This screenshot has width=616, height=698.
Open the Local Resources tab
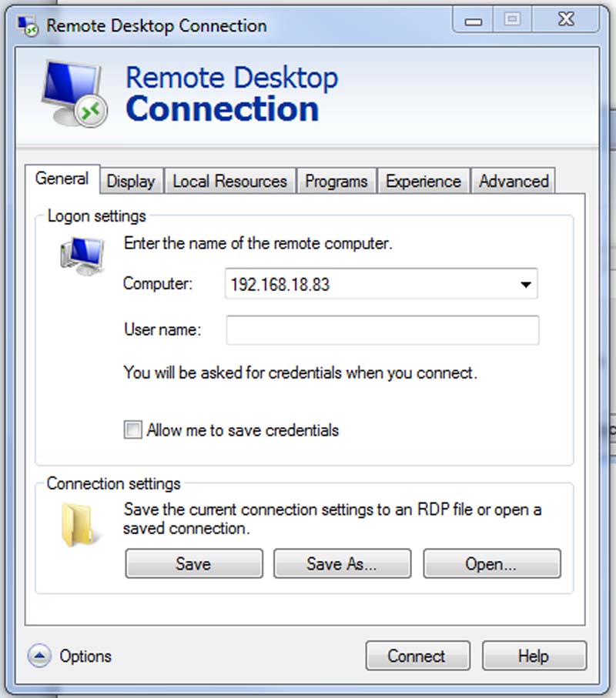pos(229,182)
